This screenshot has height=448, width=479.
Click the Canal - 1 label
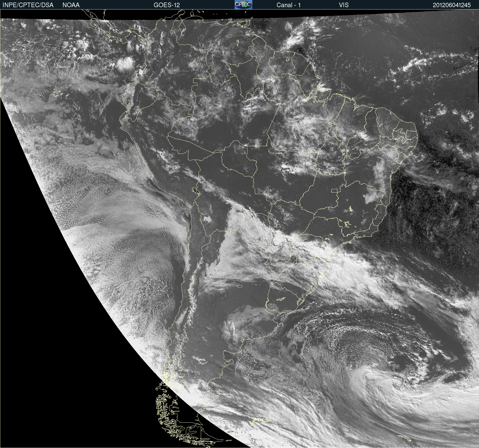(288, 5)
